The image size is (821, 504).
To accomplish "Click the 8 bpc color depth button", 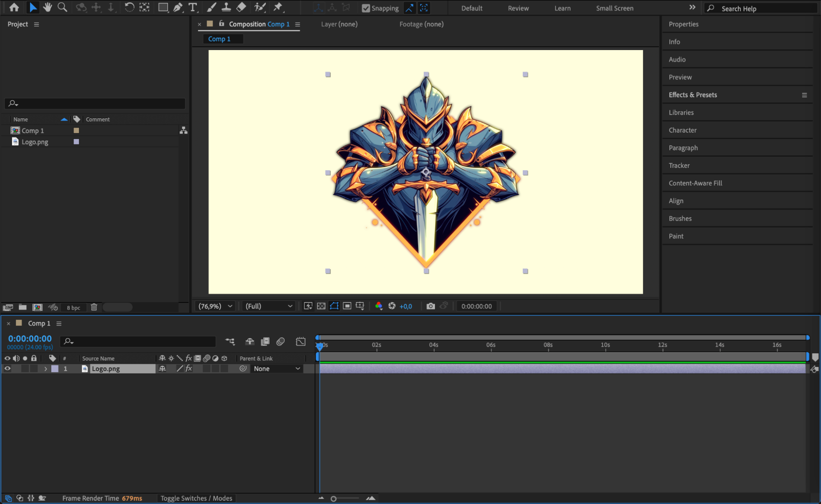I will point(74,307).
